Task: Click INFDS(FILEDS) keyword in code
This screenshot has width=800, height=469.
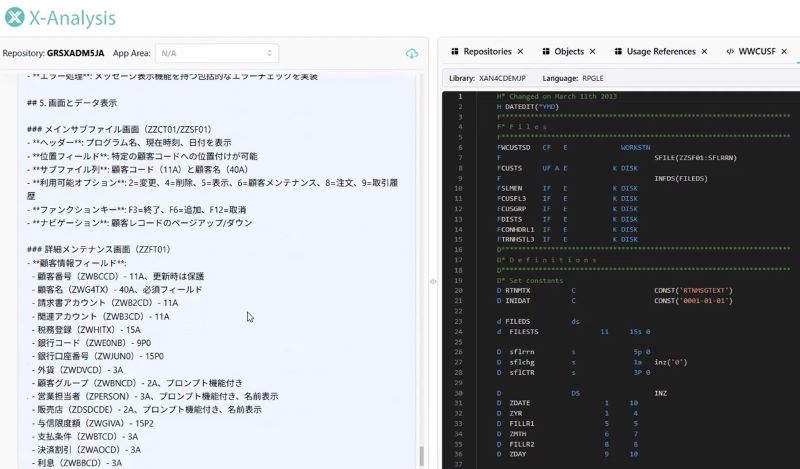Action: click(x=681, y=179)
